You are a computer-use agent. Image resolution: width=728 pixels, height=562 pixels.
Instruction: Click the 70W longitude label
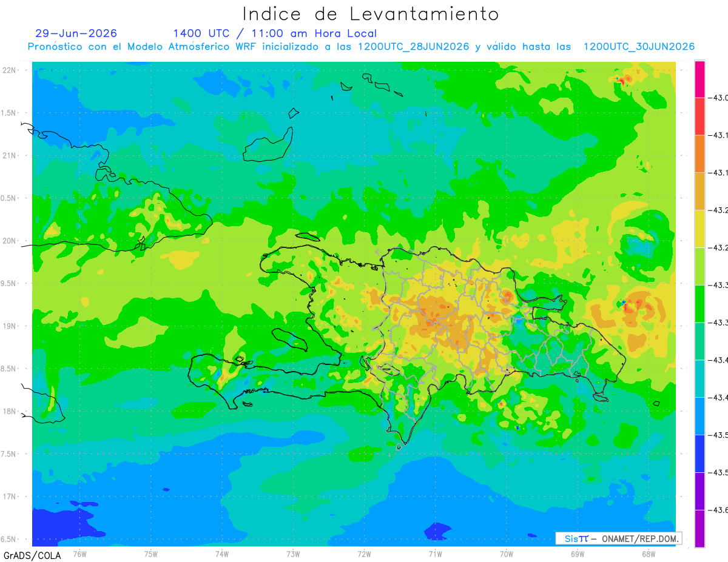tap(506, 554)
